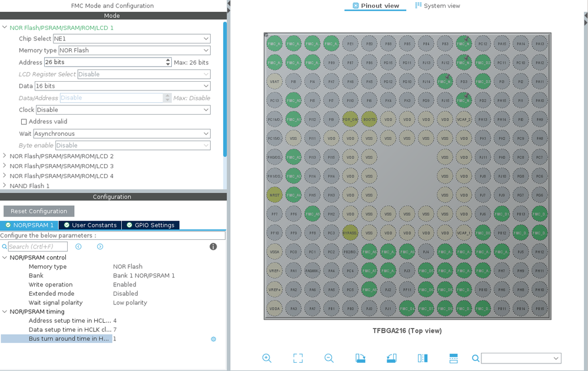Expand NOR Flash/PSRAM/SRAM/ROM/LCD 4 section

click(5, 175)
